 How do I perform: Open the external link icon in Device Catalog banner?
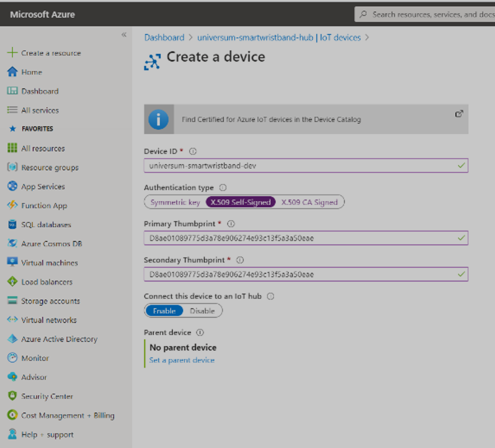click(x=459, y=114)
